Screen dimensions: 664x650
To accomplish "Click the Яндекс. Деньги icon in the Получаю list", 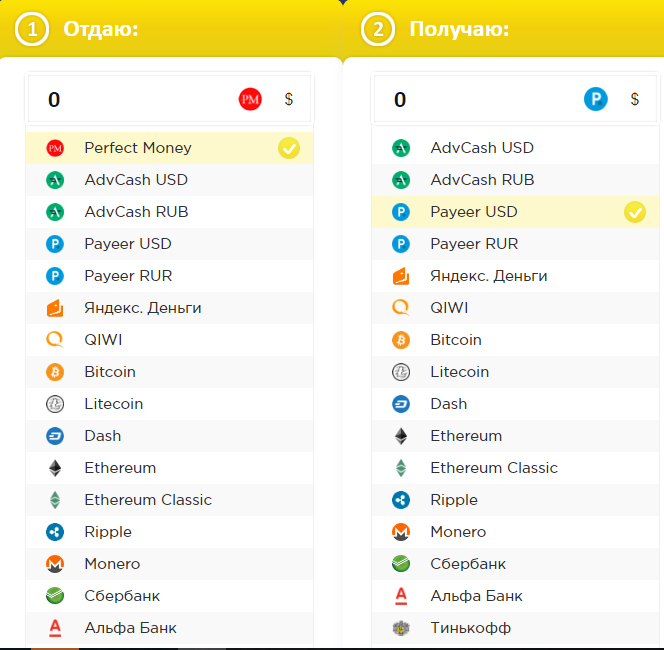I will (x=401, y=276).
